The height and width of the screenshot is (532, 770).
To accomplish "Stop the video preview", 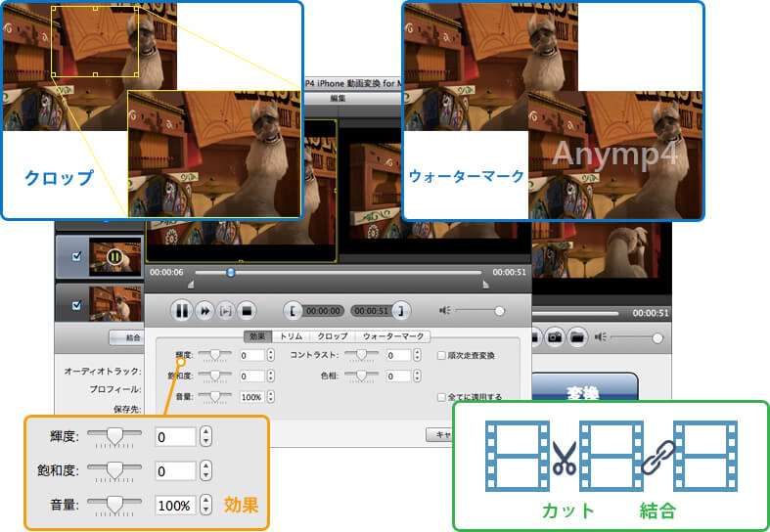I will (247, 311).
